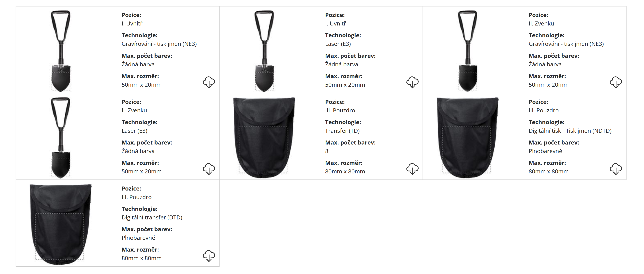
Task: Download template for Pouzdro Transfer (TD)
Action: pyautogui.click(x=412, y=169)
